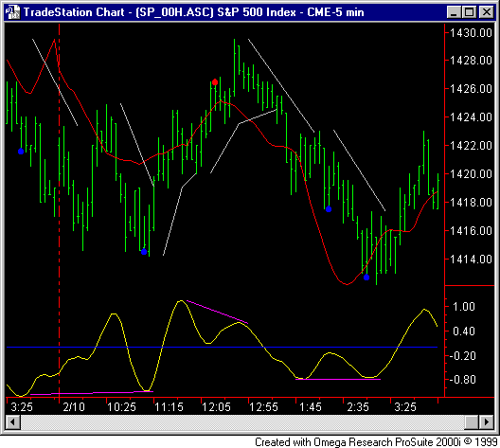Click the red dashed session break line
The width and height of the screenshot is (500, 448).
pyautogui.click(x=60, y=210)
